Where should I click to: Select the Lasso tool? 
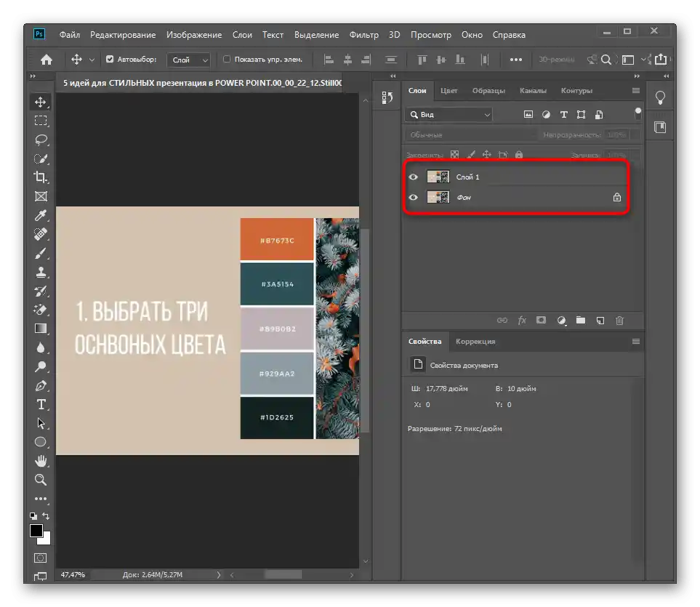[41, 140]
